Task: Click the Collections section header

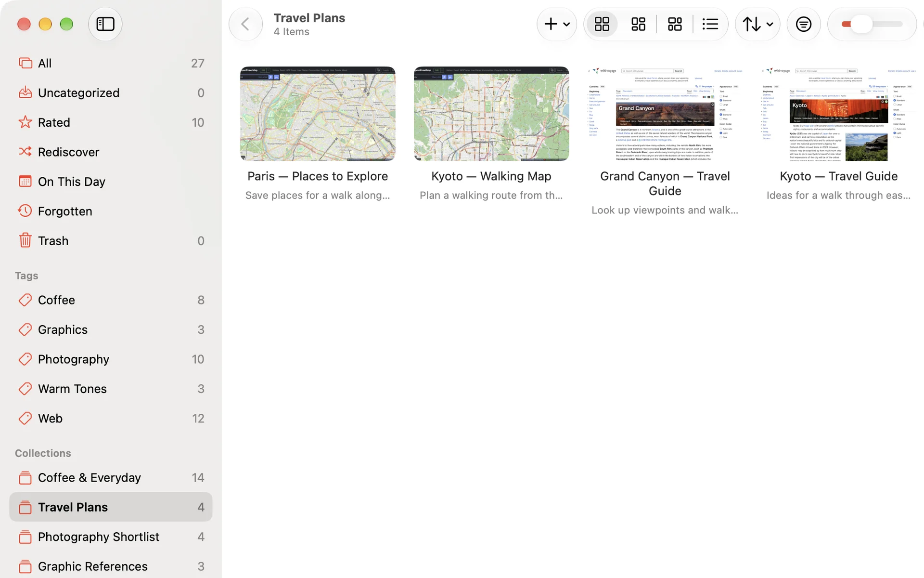Action: point(43,453)
